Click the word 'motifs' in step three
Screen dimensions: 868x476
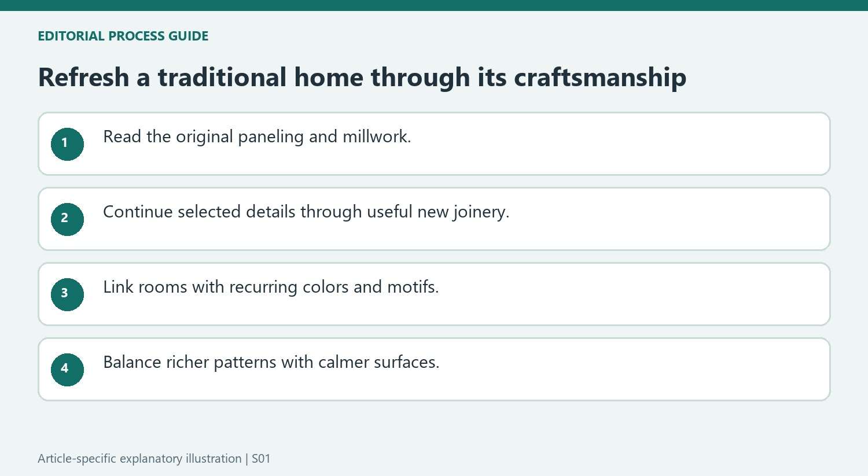click(411, 287)
